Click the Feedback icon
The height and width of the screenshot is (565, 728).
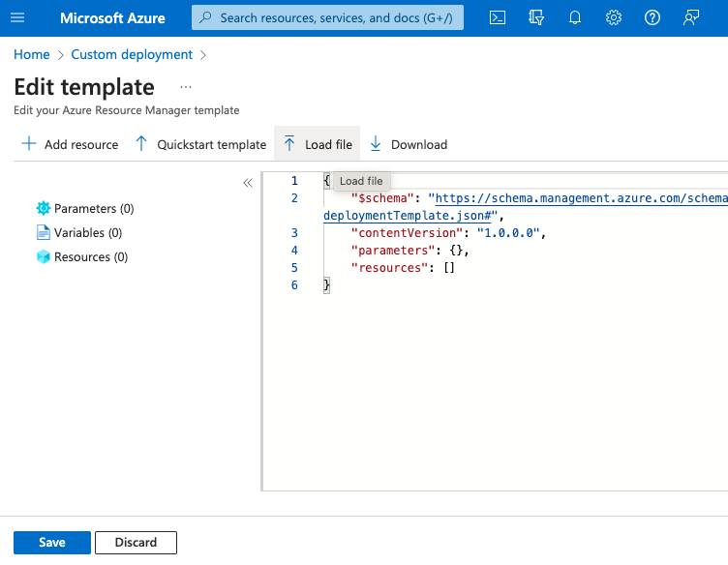pos(690,17)
